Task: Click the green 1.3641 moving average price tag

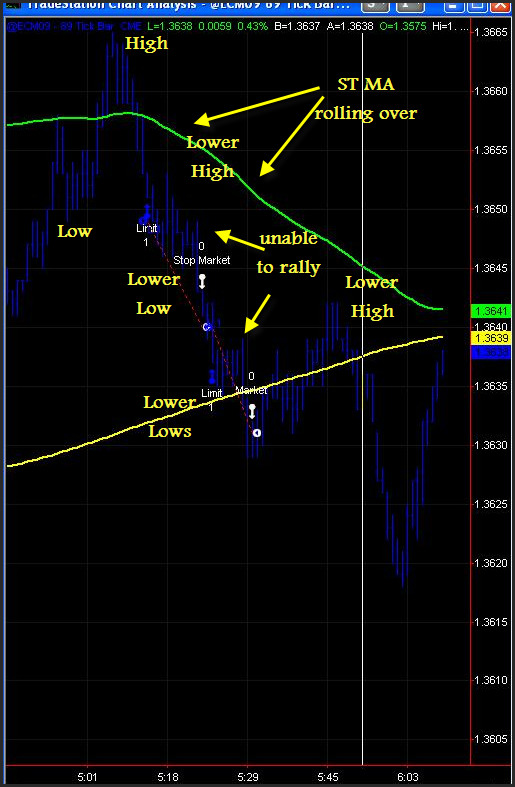Action: [x=493, y=311]
